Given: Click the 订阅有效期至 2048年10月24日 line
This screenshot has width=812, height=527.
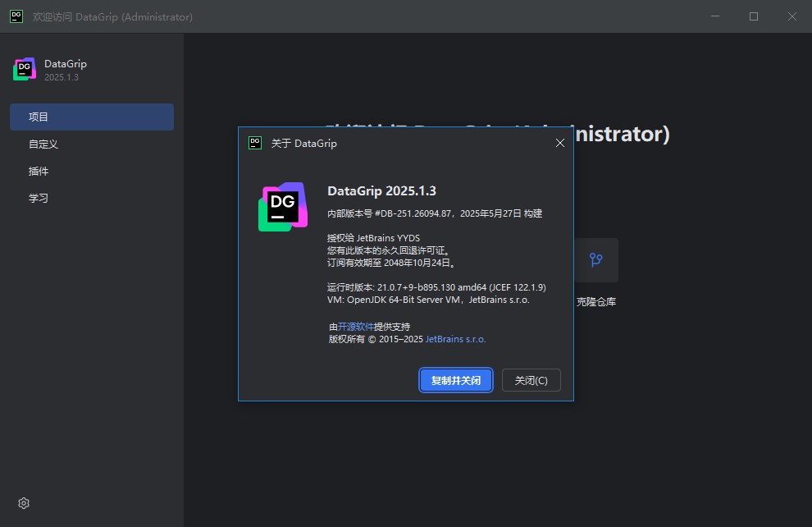Looking at the screenshot, I should 391,263.
